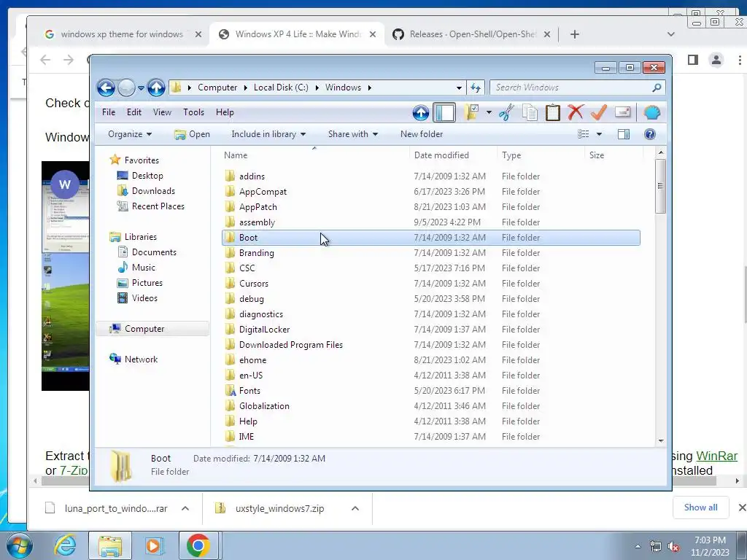Expand Share with dropdown
Viewport: 747px width, 560px height.
352,134
